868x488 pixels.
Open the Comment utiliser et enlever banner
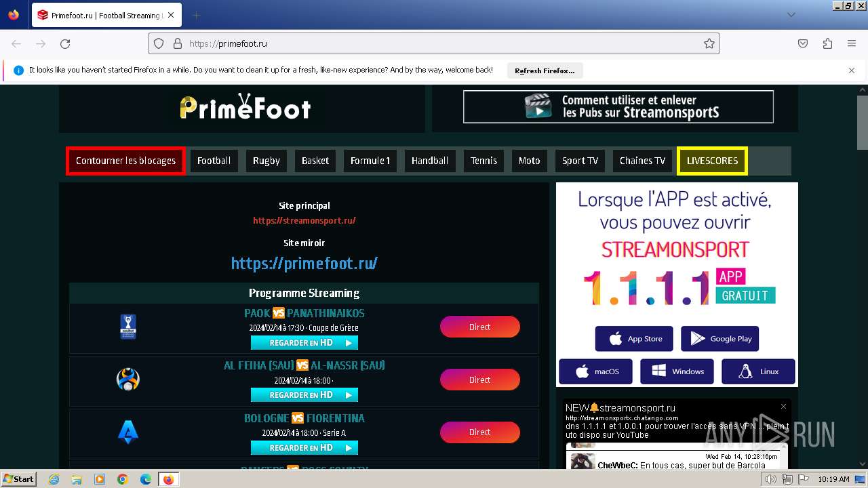[618, 106]
